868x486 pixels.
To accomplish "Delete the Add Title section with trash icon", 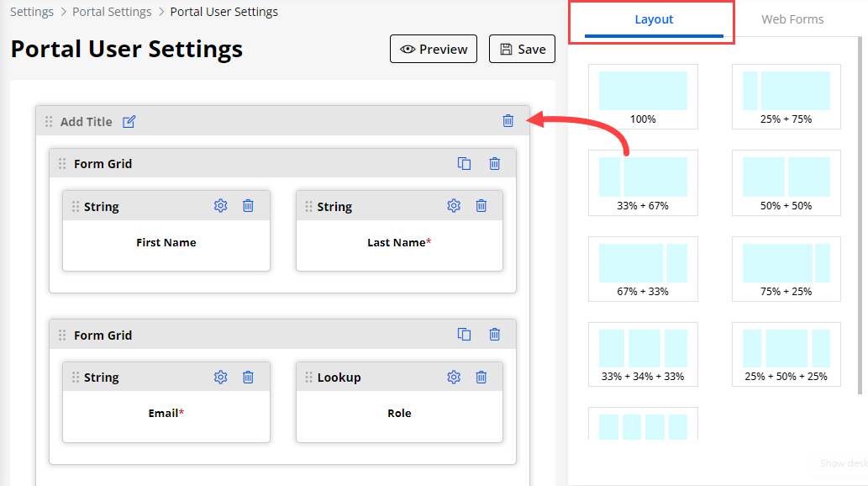I will [508, 121].
